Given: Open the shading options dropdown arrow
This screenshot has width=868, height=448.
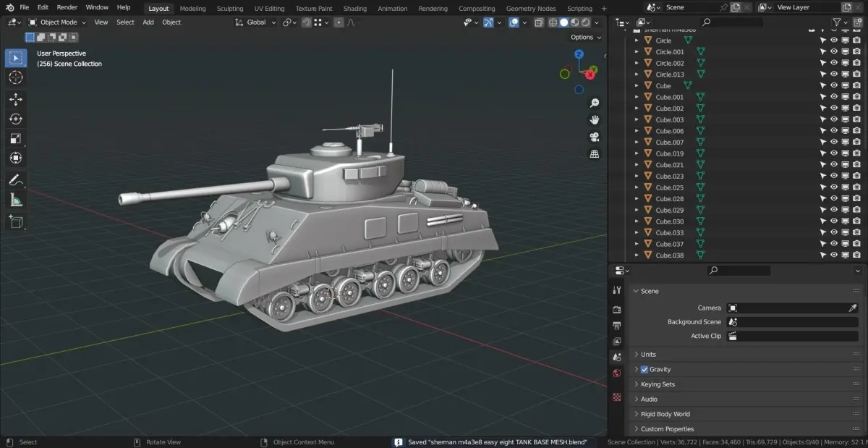Looking at the screenshot, I should click(x=596, y=22).
